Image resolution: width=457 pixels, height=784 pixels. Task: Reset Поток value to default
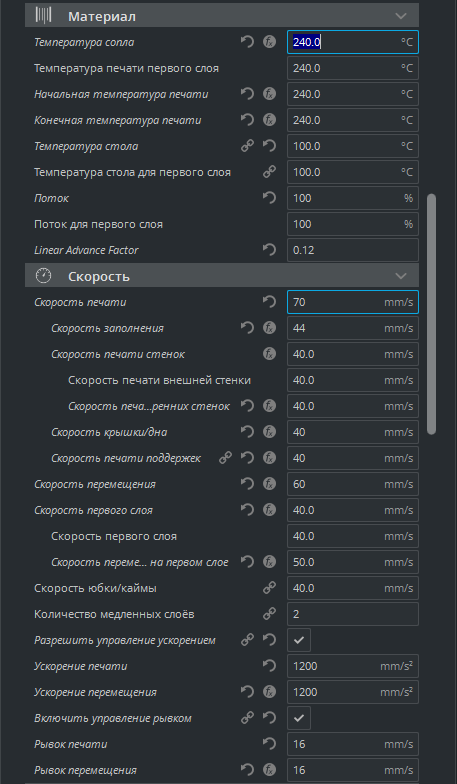pos(270,198)
